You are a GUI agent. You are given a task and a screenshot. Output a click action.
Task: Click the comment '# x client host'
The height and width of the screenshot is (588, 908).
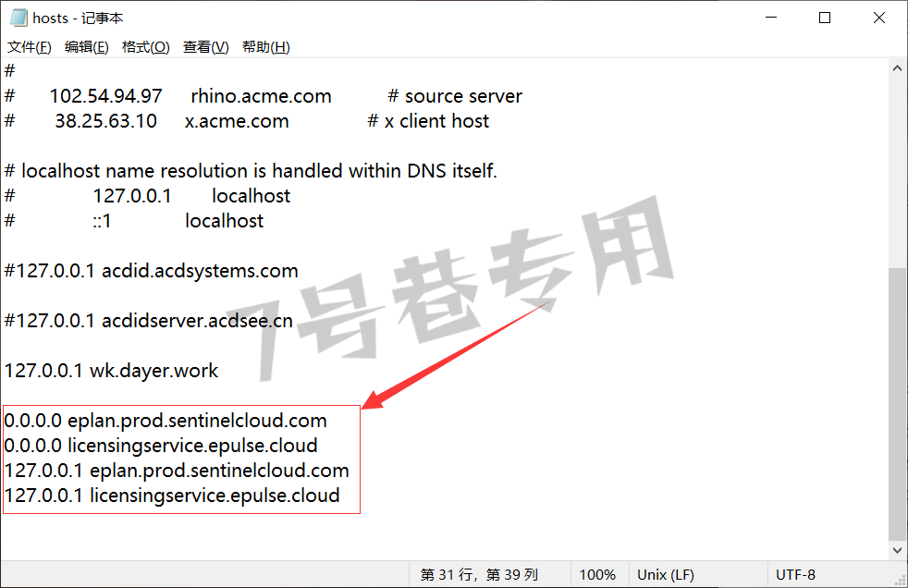pyautogui.click(x=428, y=121)
